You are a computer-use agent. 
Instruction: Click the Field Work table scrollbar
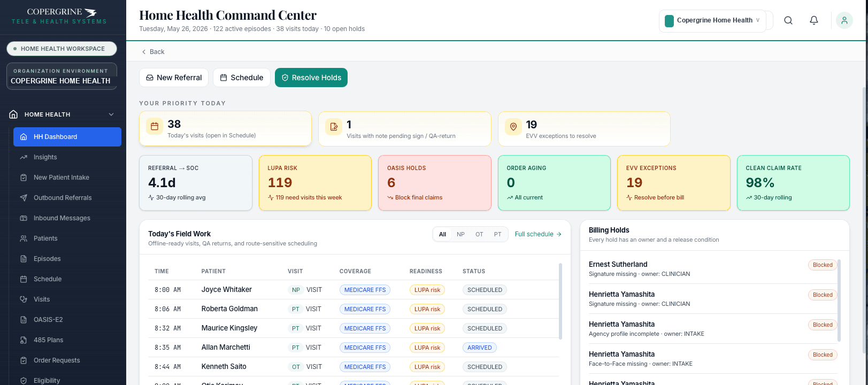tap(560, 301)
